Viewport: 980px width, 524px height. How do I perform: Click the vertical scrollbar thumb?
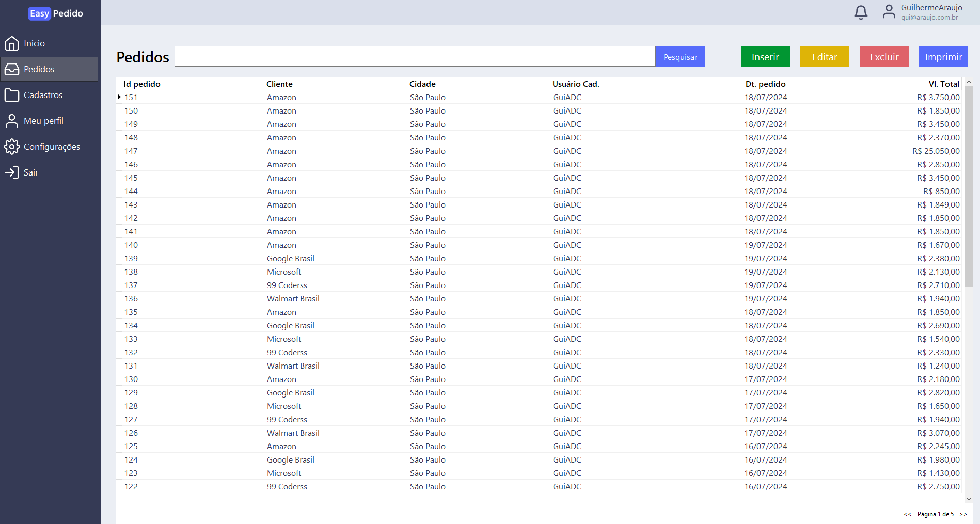pos(969,186)
